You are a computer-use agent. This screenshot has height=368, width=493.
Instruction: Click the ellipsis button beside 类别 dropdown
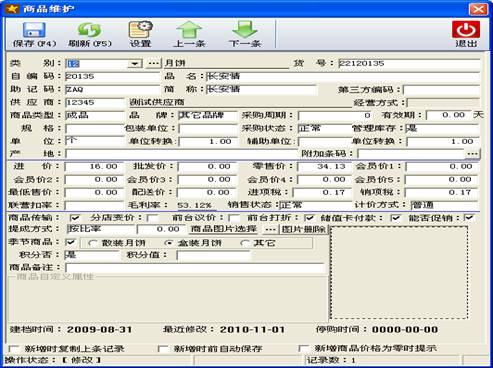(x=153, y=63)
